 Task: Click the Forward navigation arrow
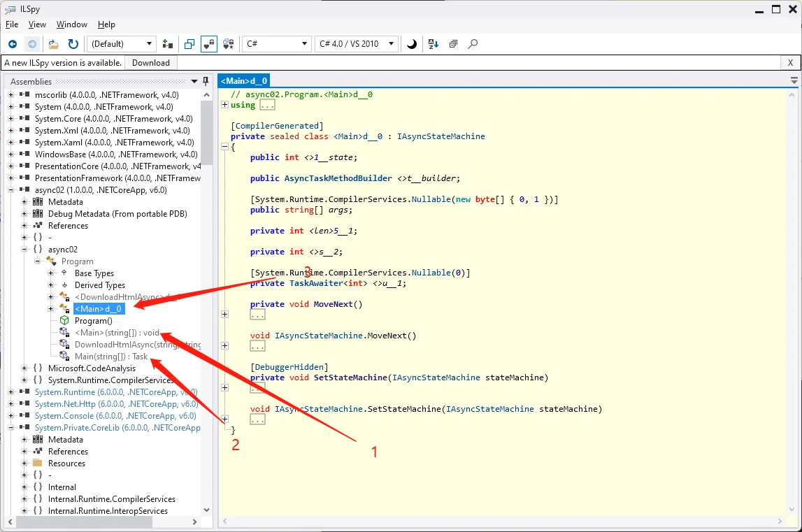point(31,44)
